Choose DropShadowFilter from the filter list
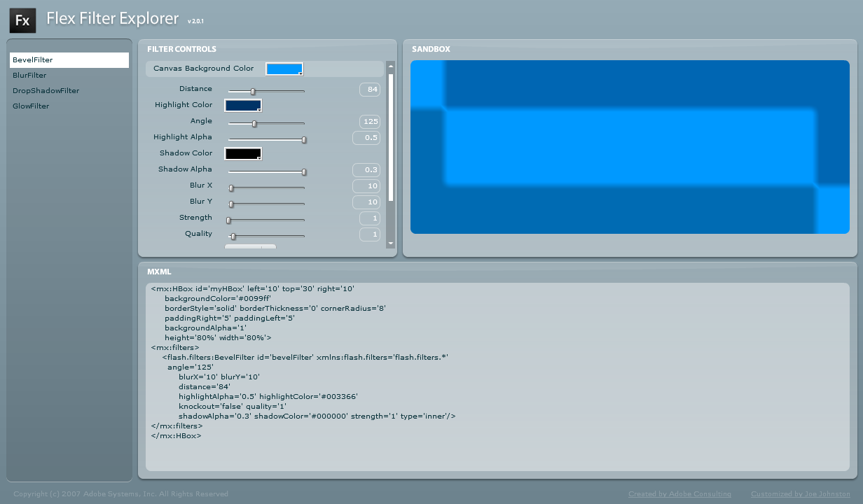Image resolution: width=863 pixels, height=504 pixels. (46, 90)
